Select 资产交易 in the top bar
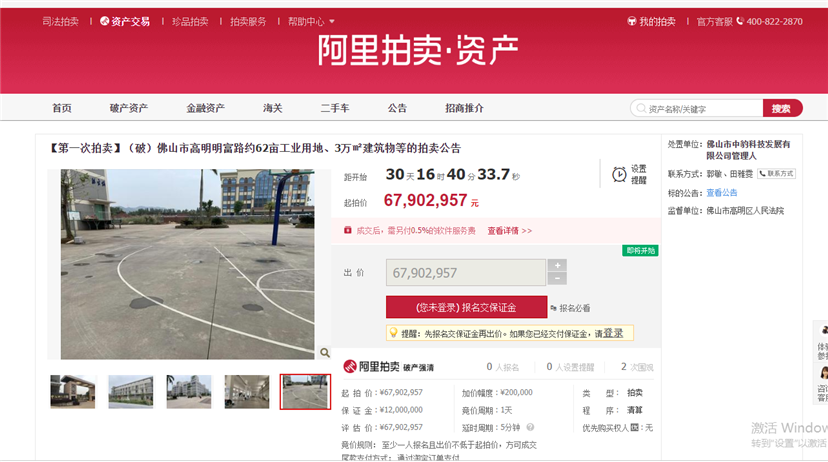 pos(125,22)
